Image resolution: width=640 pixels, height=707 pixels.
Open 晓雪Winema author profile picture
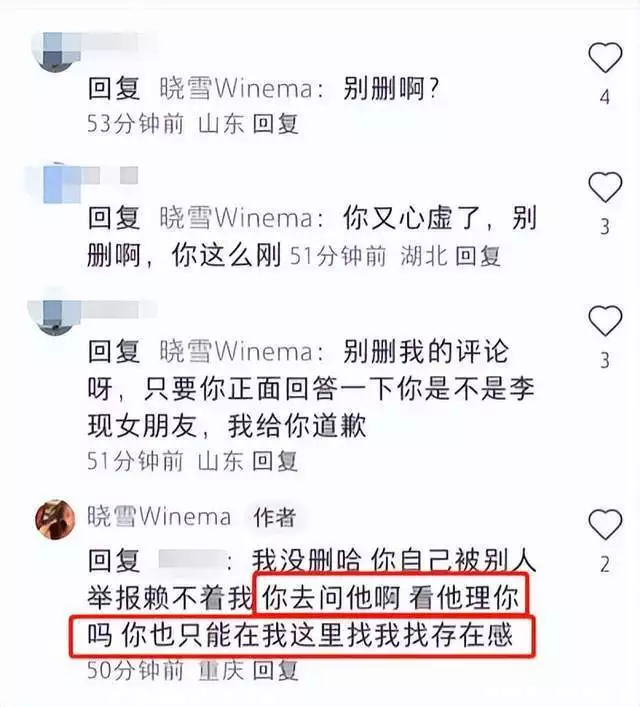[55, 519]
